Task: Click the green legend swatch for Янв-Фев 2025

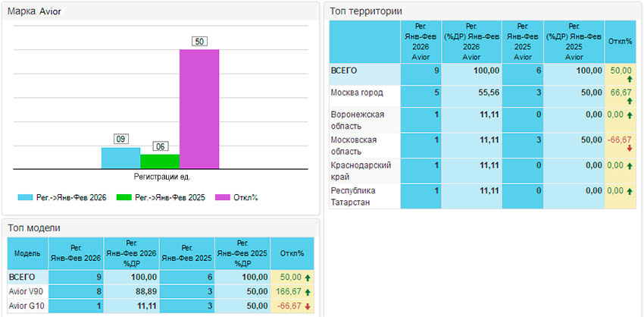Action: click(125, 197)
